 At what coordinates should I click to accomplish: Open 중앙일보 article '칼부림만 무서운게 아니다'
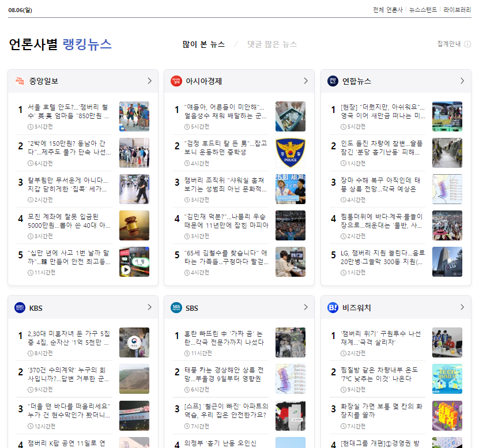pos(68,185)
